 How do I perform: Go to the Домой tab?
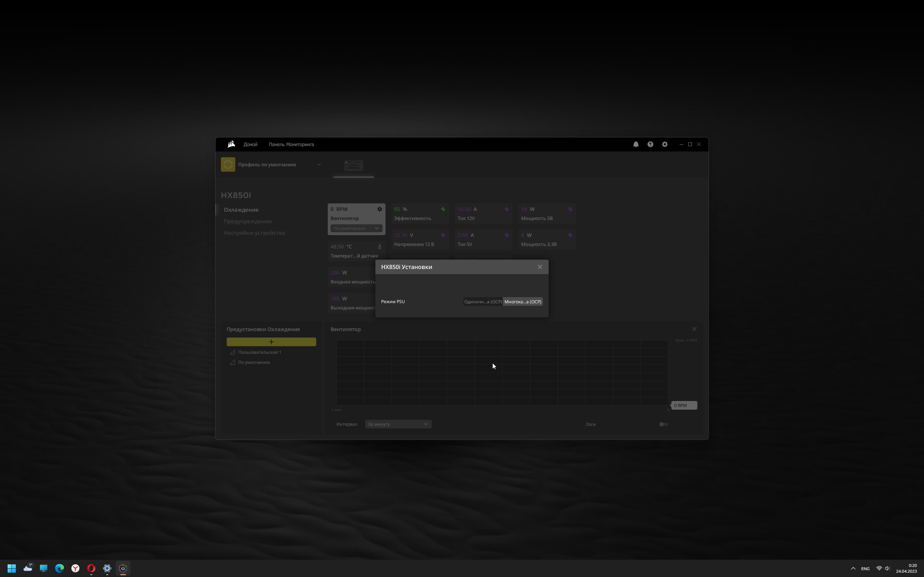point(250,144)
